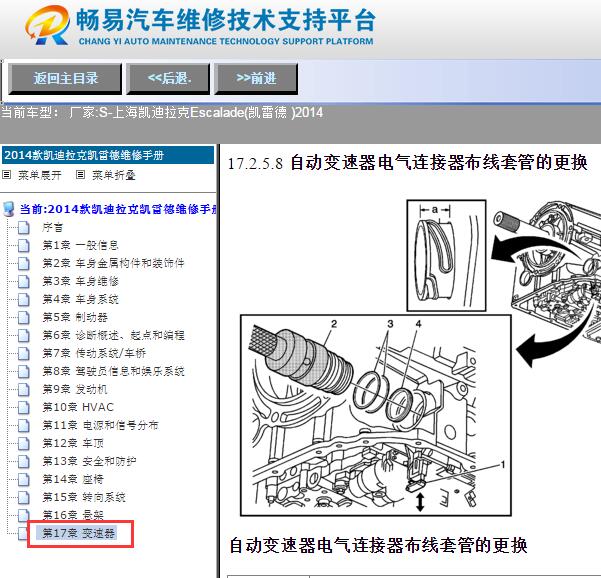The image size is (601, 578).
Task: Click the 返回主目录 button
Action: (x=65, y=79)
